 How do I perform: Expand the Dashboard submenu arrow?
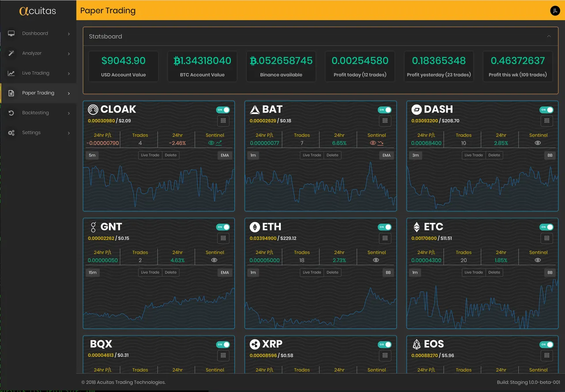(x=69, y=34)
